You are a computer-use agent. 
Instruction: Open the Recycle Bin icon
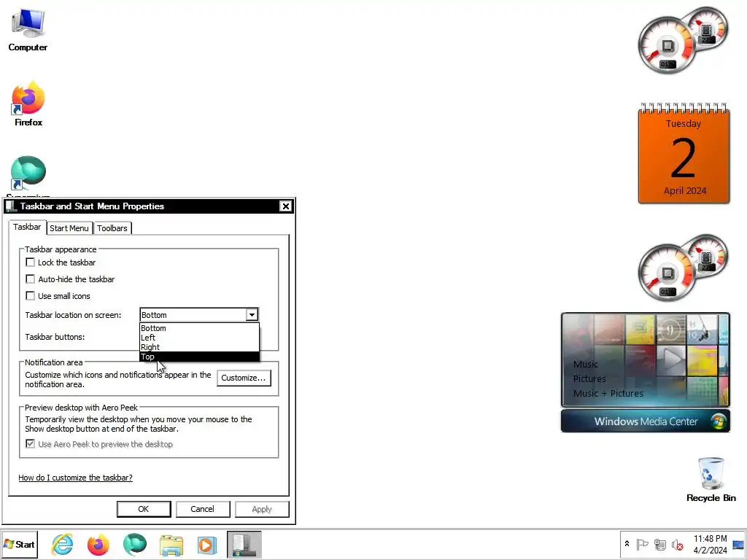pyautogui.click(x=711, y=480)
